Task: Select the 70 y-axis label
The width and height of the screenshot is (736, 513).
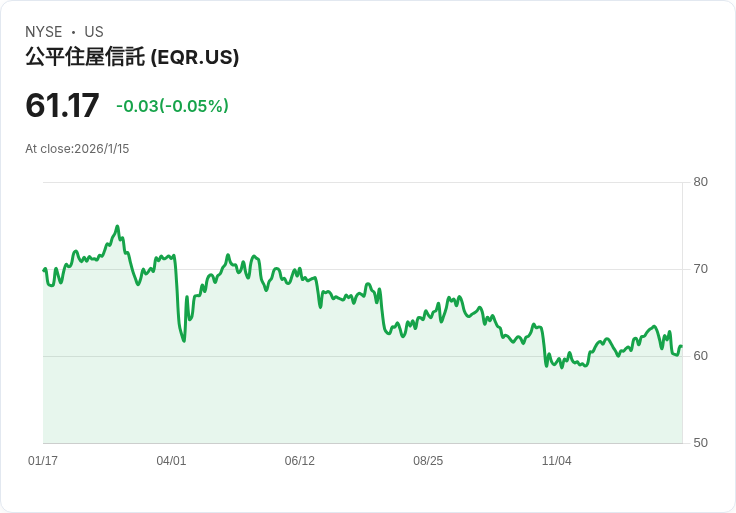Action: (701, 269)
